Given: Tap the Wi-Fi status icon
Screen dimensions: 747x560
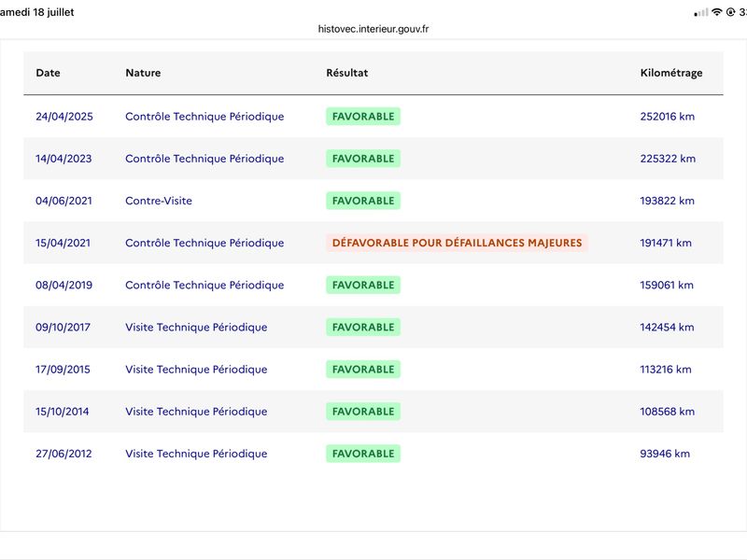Looking at the screenshot, I should pos(717,12).
